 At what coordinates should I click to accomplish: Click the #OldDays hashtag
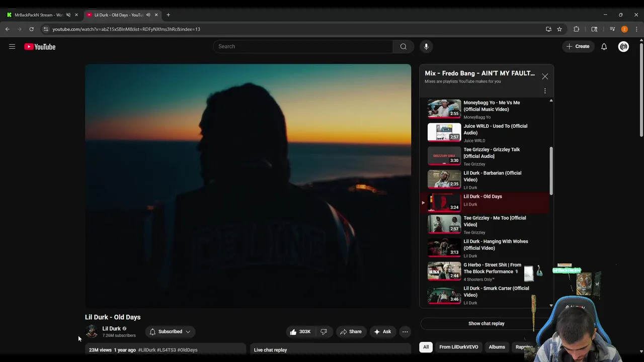click(187, 350)
